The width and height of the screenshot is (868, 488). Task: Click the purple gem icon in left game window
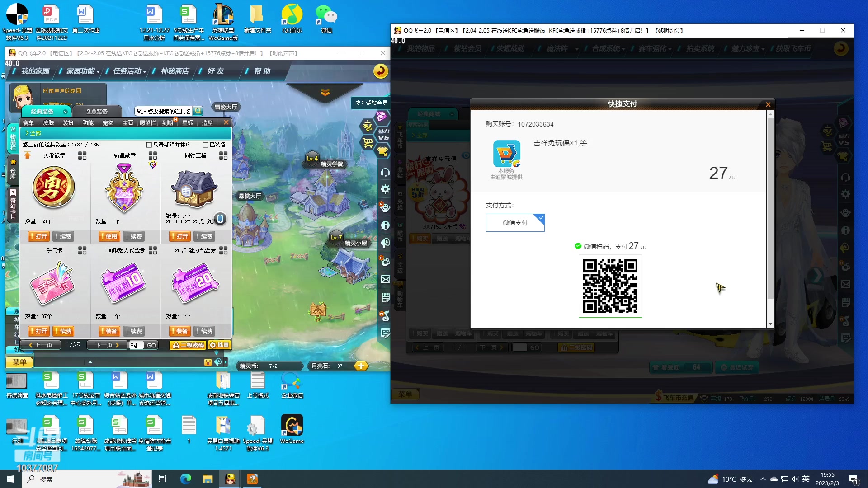pos(382,117)
